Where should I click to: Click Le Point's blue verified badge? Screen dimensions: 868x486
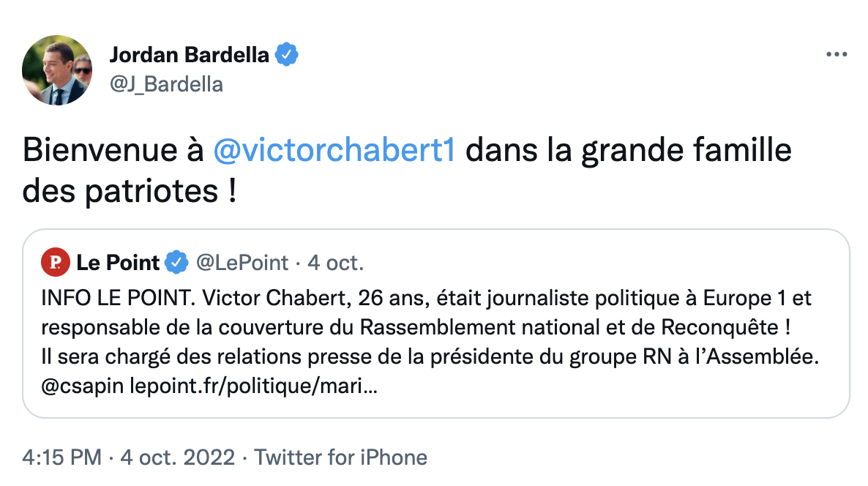[176, 262]
